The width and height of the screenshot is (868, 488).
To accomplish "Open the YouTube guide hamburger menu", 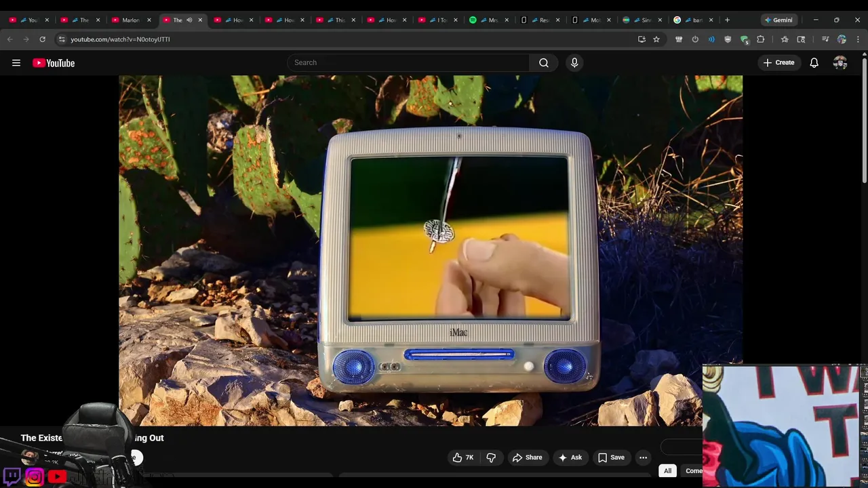I will tap(16, 63).
